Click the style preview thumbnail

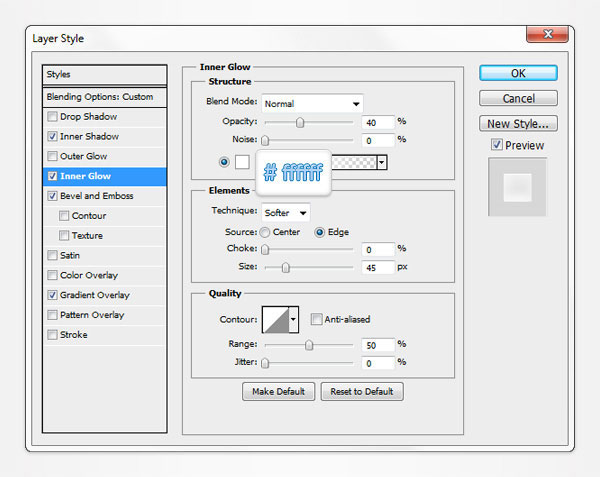(517, 187)
